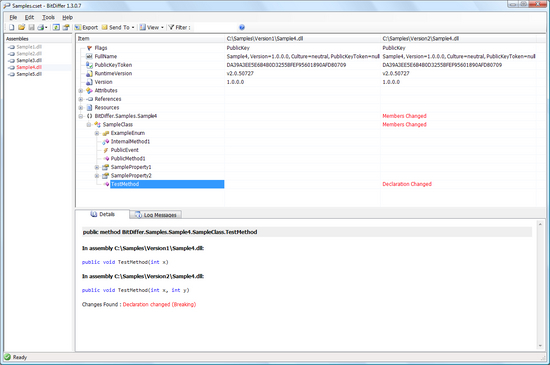Open the Edit menu
Screen dimensions: 550x365
(x=29, y=17)
